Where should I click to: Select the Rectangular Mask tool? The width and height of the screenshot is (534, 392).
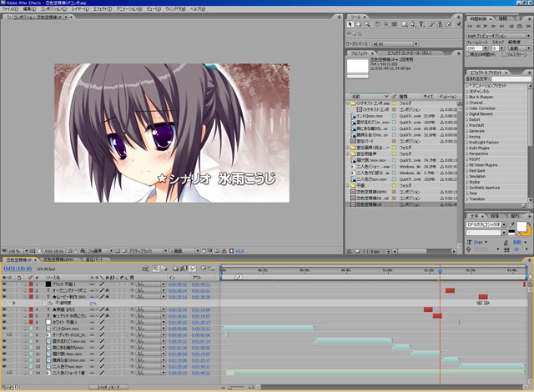click(x=405, y=24)
